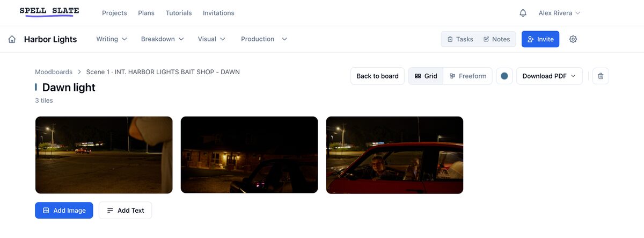Open the Alex Rivera account menu
Image resolution: width=644 pixels, height=238 pixels.
560,13
